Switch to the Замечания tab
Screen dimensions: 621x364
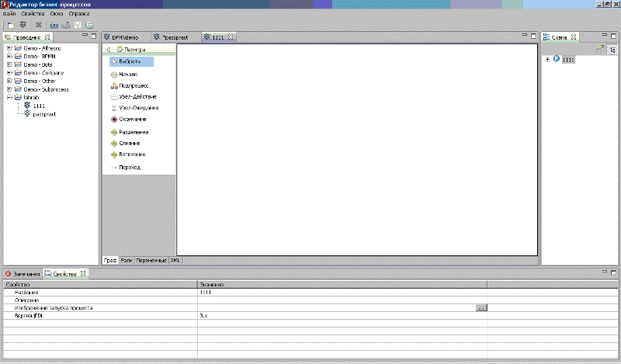coord(23,274)
